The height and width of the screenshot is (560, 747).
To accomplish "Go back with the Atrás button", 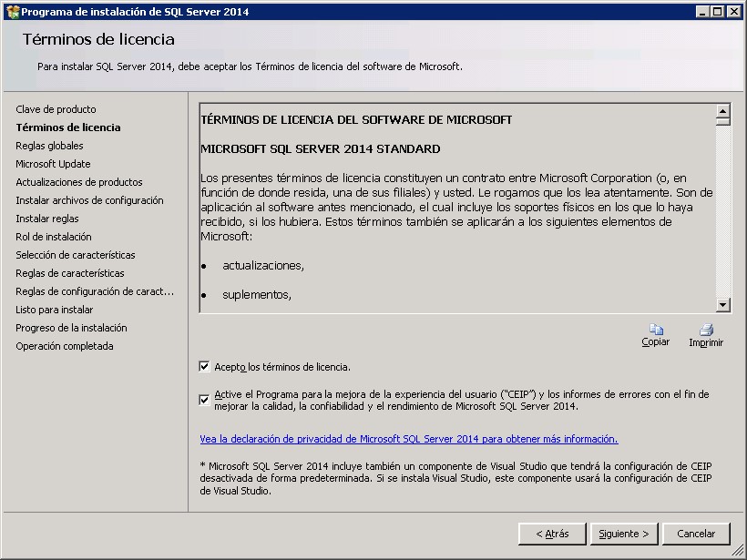I will (x=552, y=534).
